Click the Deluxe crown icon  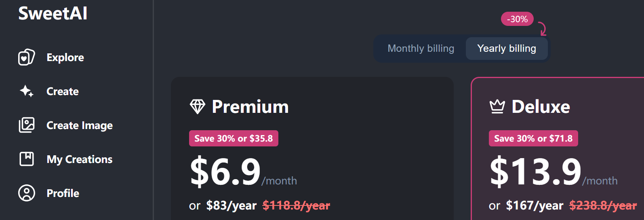[497, 107]
